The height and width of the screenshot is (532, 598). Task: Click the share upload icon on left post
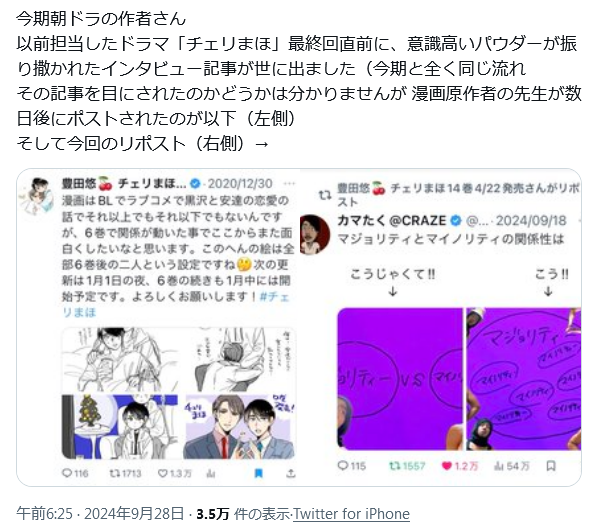click(291, 473)
